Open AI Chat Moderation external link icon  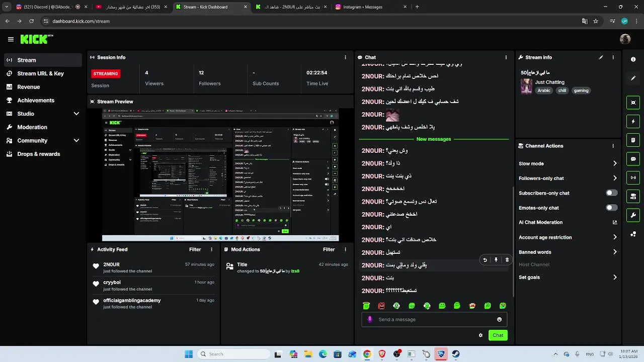pos(615,222)
